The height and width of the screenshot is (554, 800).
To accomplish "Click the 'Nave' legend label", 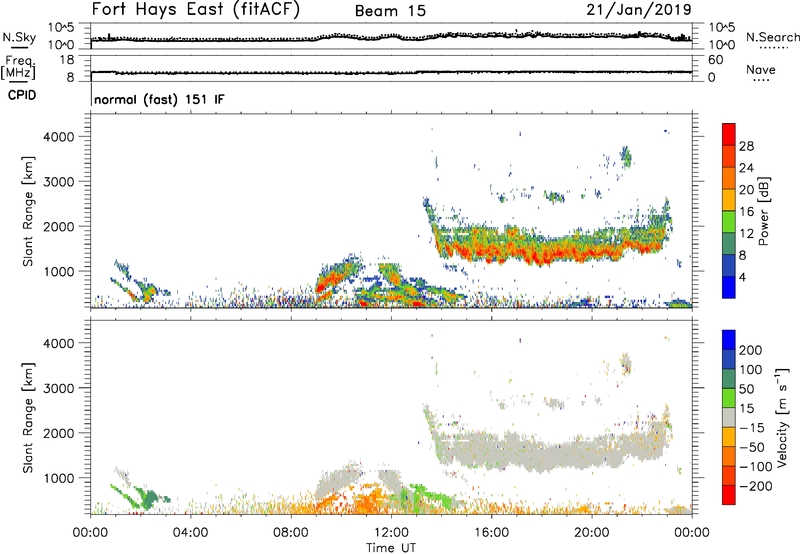I will [x=761, y=69].
